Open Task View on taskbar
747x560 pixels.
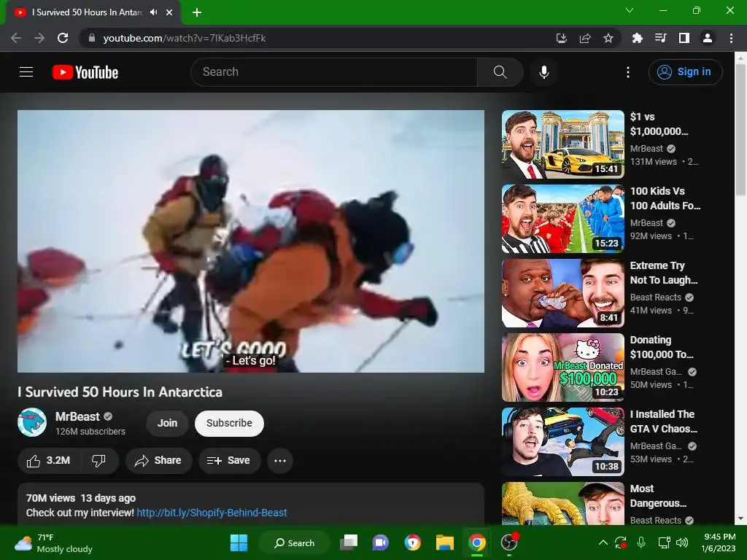(x=349, y=542)
